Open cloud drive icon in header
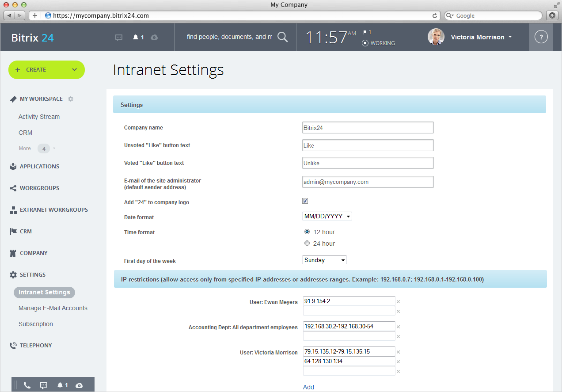 point(154,38)
